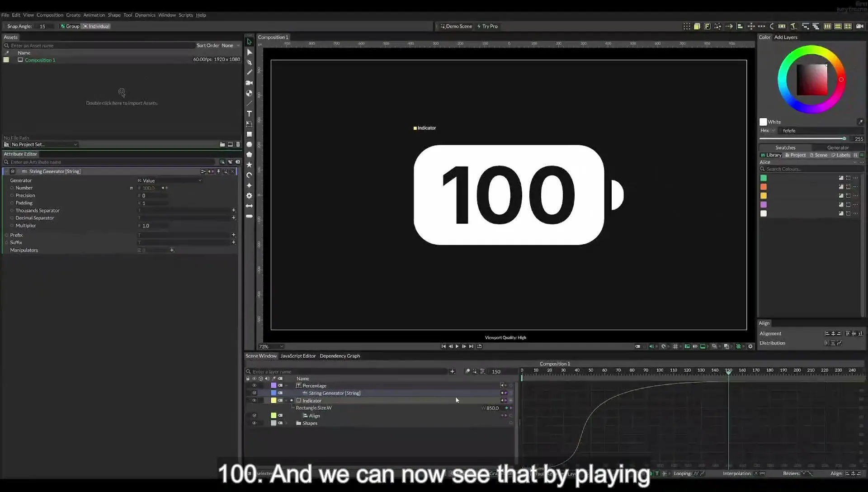Toggle visibility of the Indicator layer
The height and width of the screenshot is (492, 868).
(x=254, y=401)
